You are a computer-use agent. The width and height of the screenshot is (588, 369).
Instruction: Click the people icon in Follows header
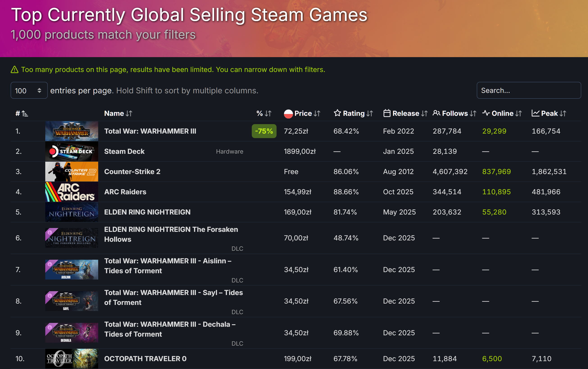436,113
